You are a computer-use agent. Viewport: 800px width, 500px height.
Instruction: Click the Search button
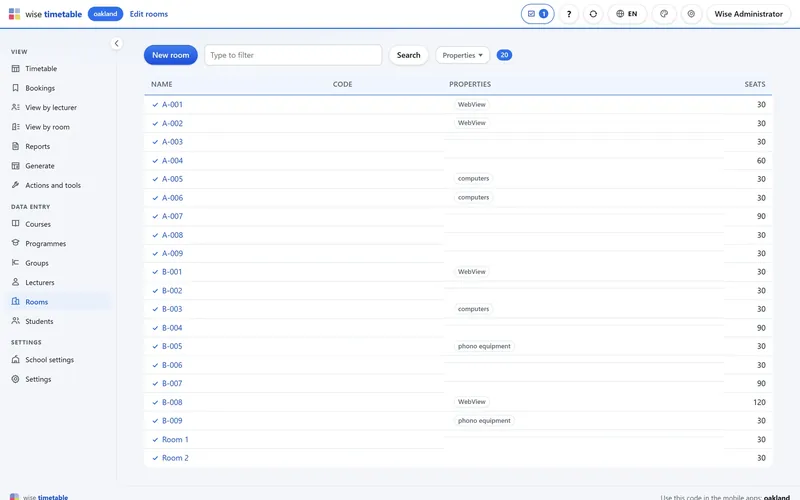[x=408, y=55]
